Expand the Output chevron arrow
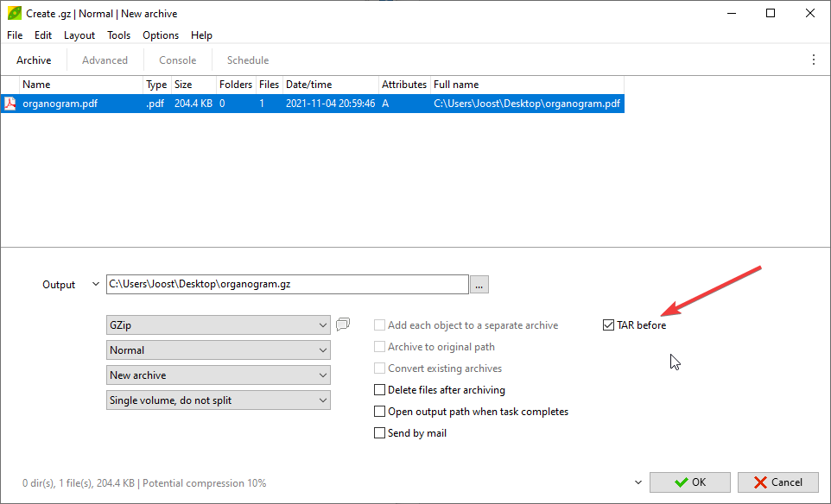 pos(95,285)
